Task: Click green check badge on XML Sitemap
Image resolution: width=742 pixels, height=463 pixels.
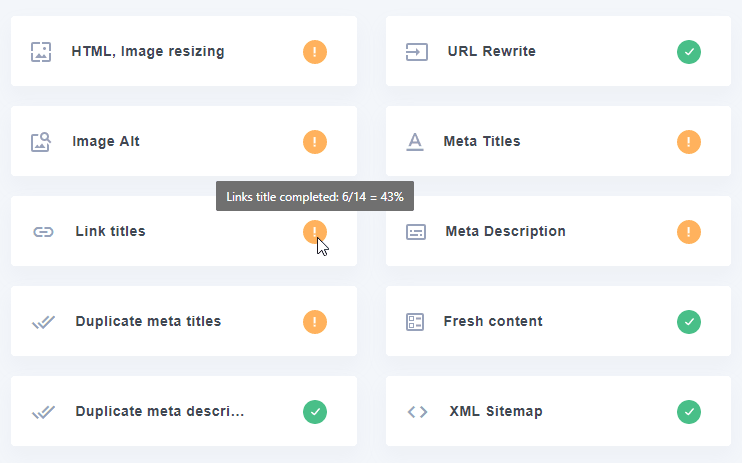Action: (689, 412)
